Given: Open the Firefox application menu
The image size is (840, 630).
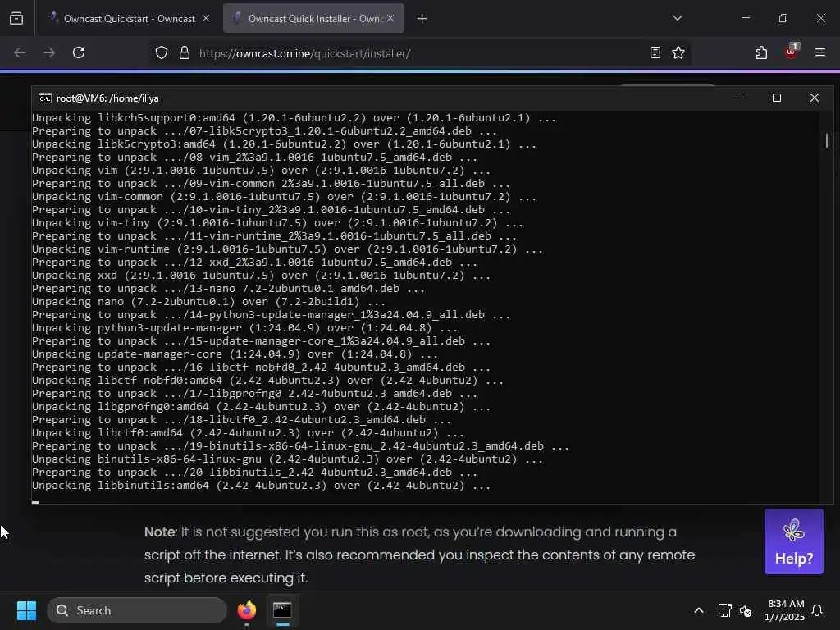Looking at the screenshot, I should coord(820,52).
